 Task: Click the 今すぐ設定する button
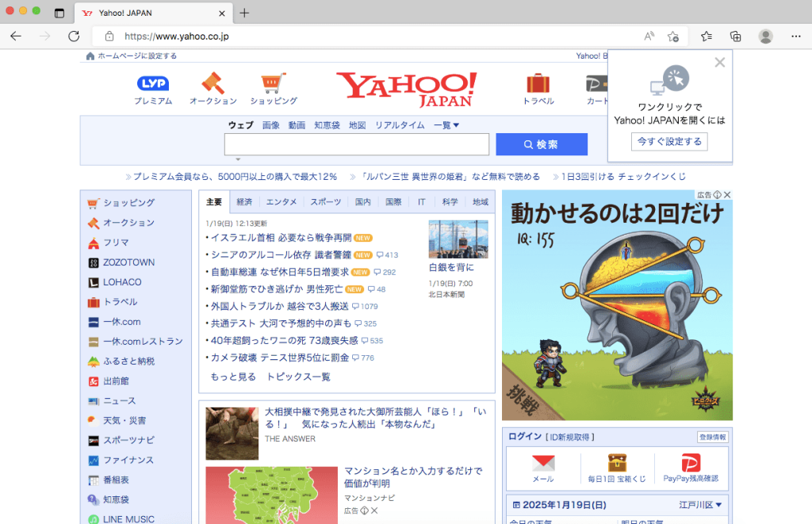tap(669, 141)
